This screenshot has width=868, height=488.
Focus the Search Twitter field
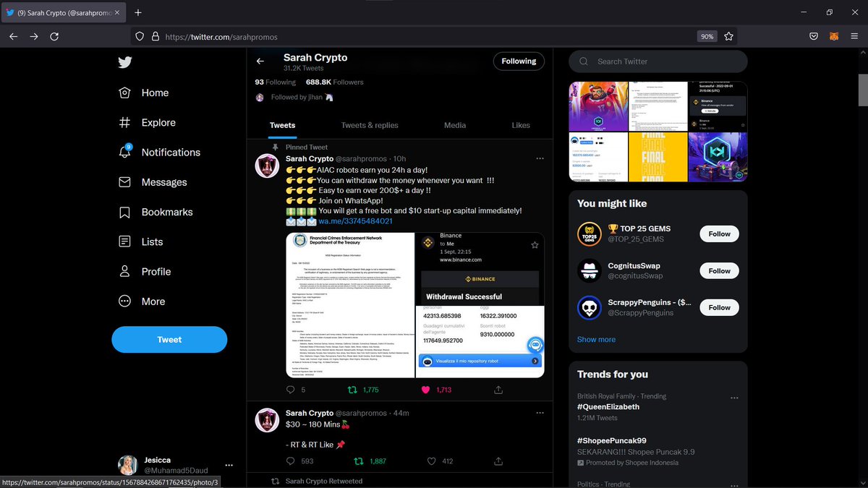click(658, 61)
